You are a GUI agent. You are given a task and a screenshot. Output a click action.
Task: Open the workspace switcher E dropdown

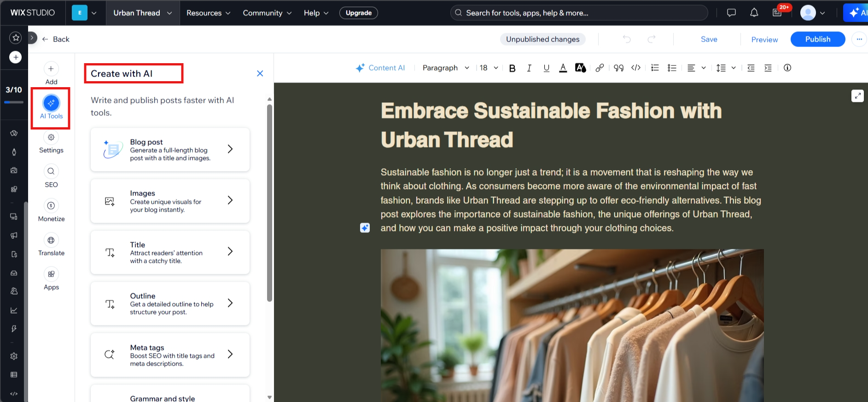pyautogui.click(x=85, y=13)
